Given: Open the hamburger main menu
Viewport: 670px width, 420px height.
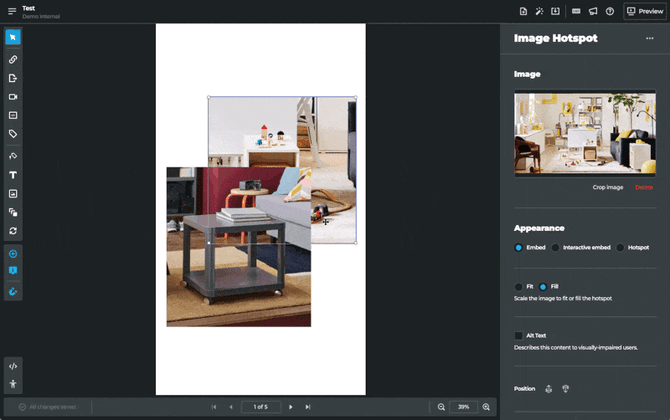Looking at the screenshot, I should 12,11.
